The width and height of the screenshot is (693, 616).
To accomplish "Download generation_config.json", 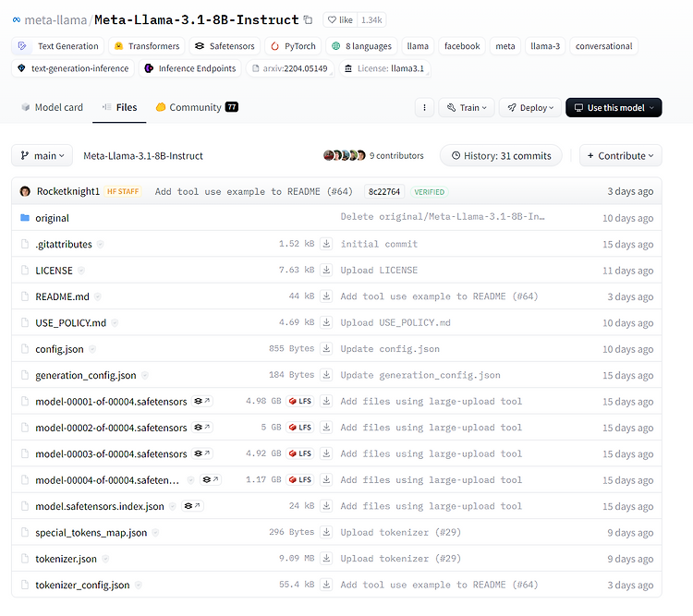I will click(x=326, y=375).
